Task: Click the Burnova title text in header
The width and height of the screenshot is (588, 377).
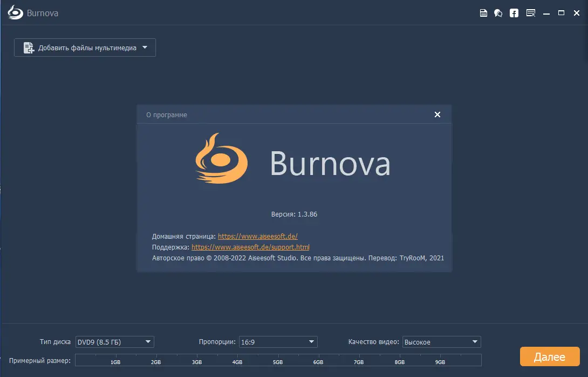Action: point(43,13)
